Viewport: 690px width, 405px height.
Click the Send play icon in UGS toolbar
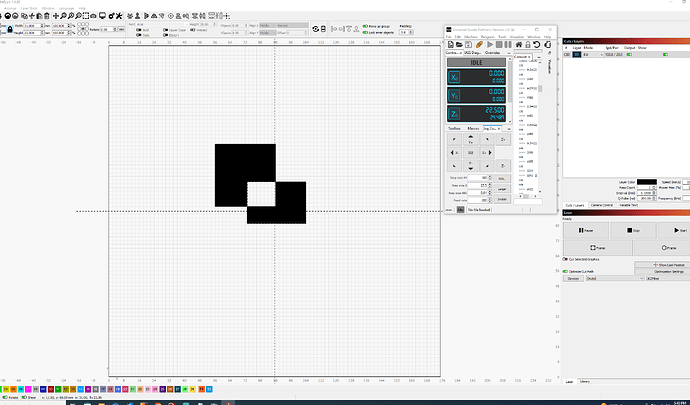[x=490, y=44]
